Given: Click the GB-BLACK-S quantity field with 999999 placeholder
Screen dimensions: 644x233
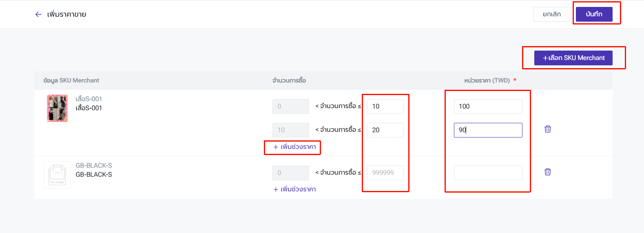Looking at the screenshot, I should tap(385, 173).
